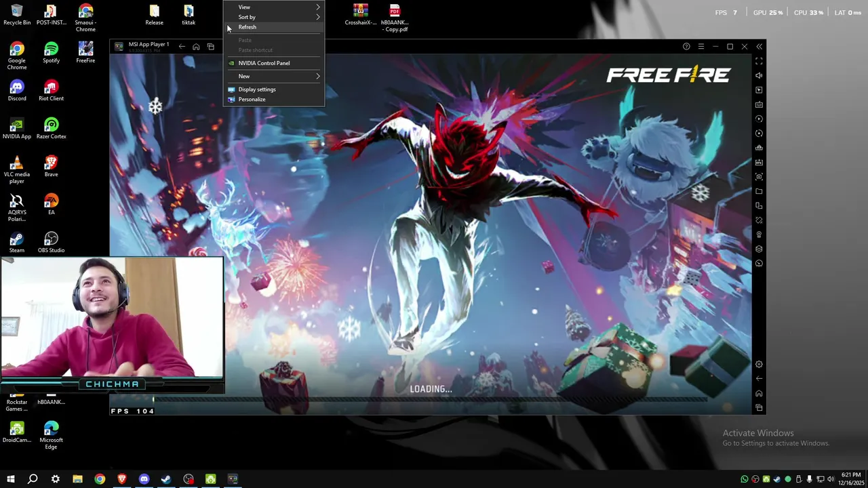Viewport: 868px width, 488px height.
Task: Click WhatsApp icon in system tray
Action: (745, 479)
